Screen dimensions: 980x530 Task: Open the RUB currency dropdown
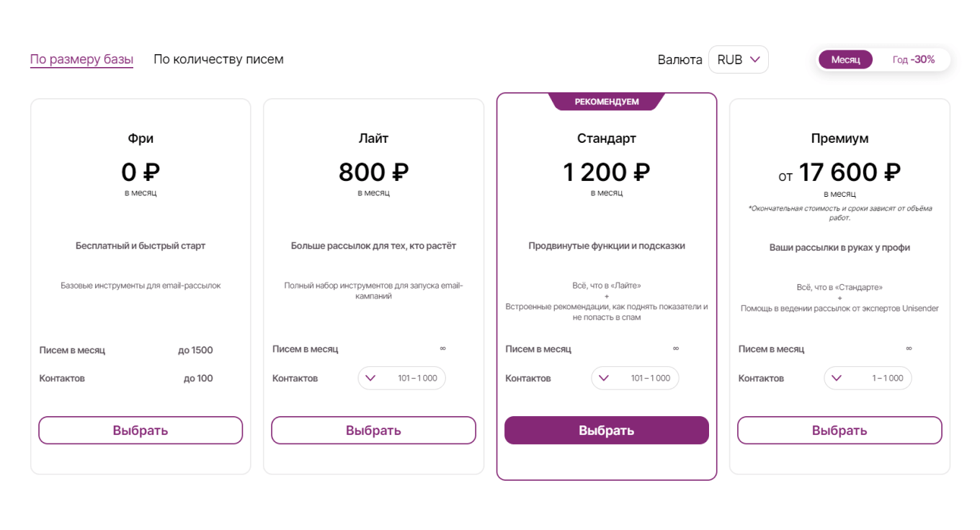(738, 59)
